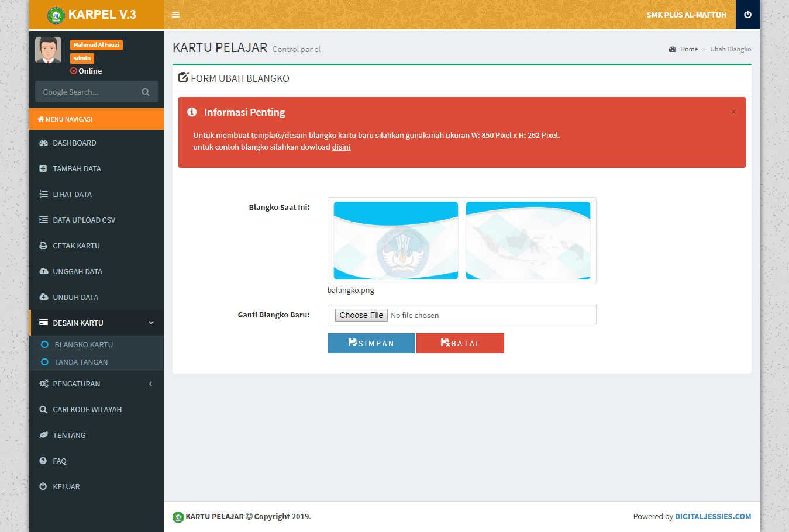The height and width of the screenshot is (532, 789).
Task: Click the hamburger sidebar toggle icon
Action: (x=175, y=15)
